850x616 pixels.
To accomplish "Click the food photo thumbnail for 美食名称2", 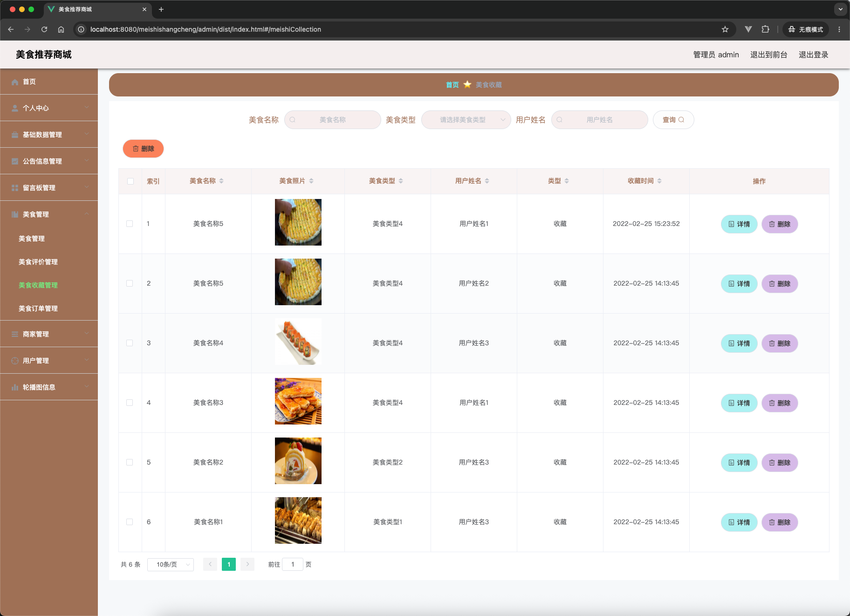I will [298, 461].
